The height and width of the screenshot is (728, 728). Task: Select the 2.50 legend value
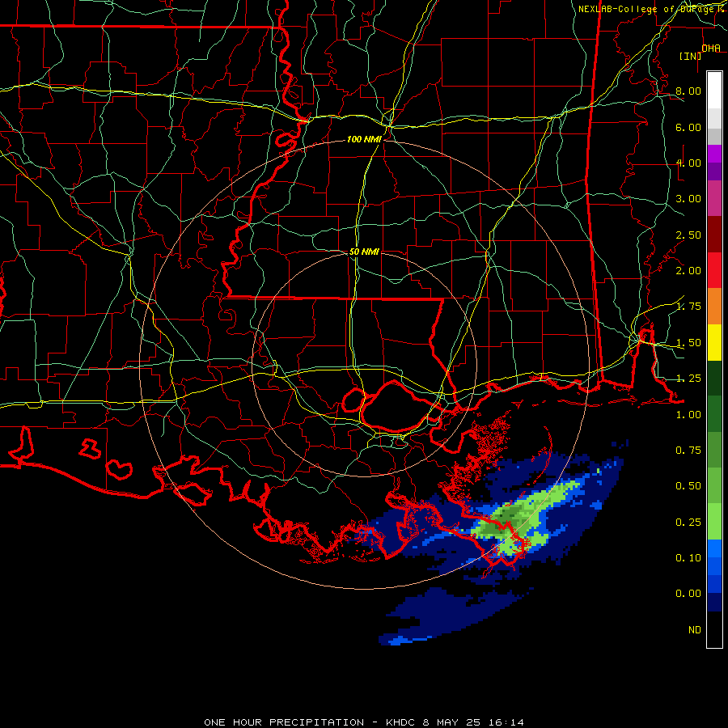[x=688, y=235]
